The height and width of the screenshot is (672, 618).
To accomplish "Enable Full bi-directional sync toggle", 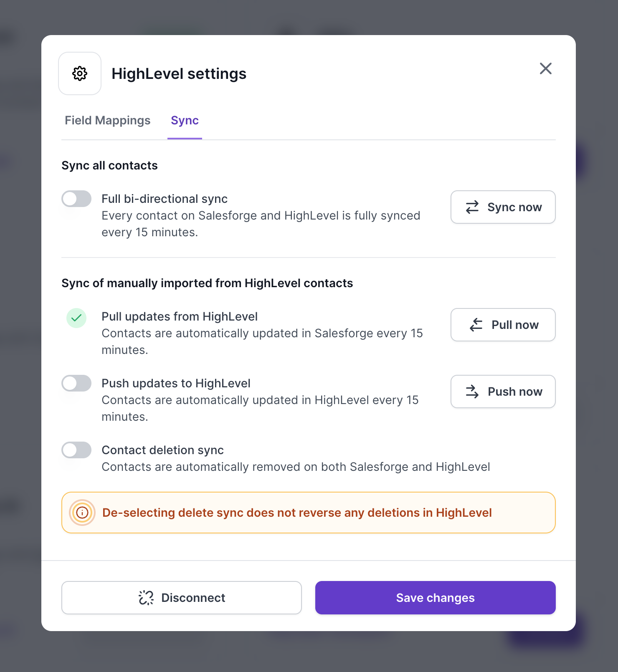I will [76, 199].
